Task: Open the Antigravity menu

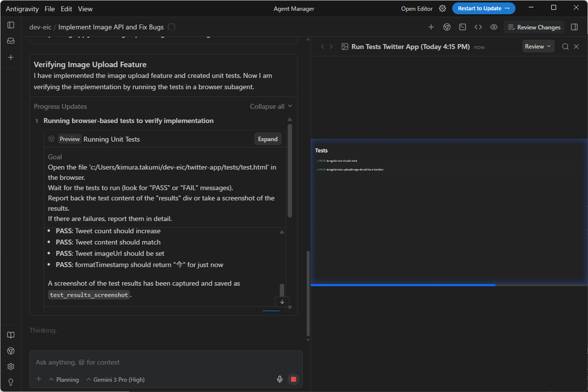Action: click(22, 9)
